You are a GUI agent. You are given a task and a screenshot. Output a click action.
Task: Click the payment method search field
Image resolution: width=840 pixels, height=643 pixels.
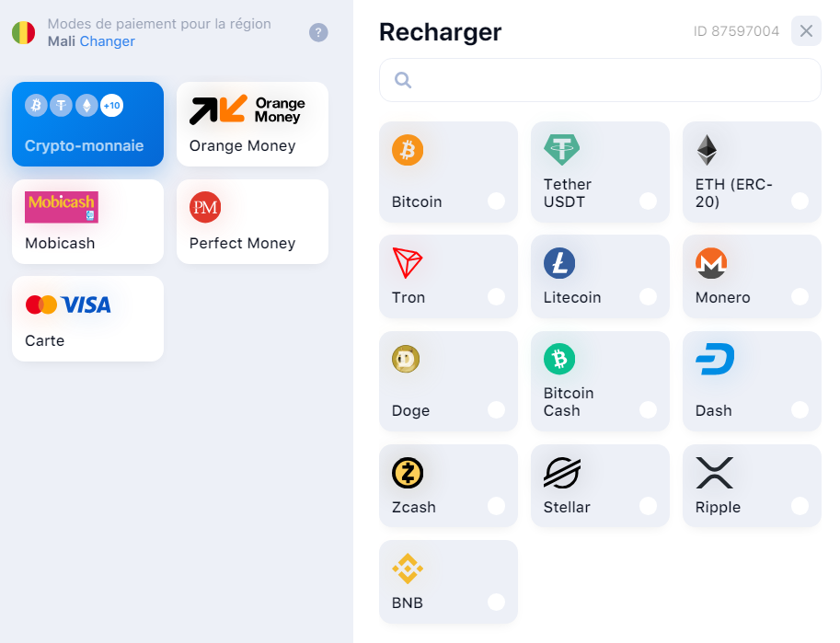tap(600, 80)
